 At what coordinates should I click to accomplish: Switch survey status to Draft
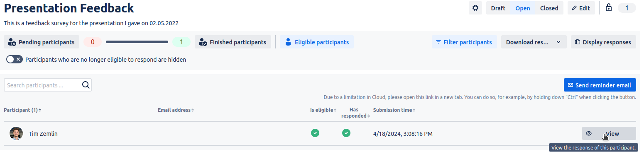click(498, 8)
